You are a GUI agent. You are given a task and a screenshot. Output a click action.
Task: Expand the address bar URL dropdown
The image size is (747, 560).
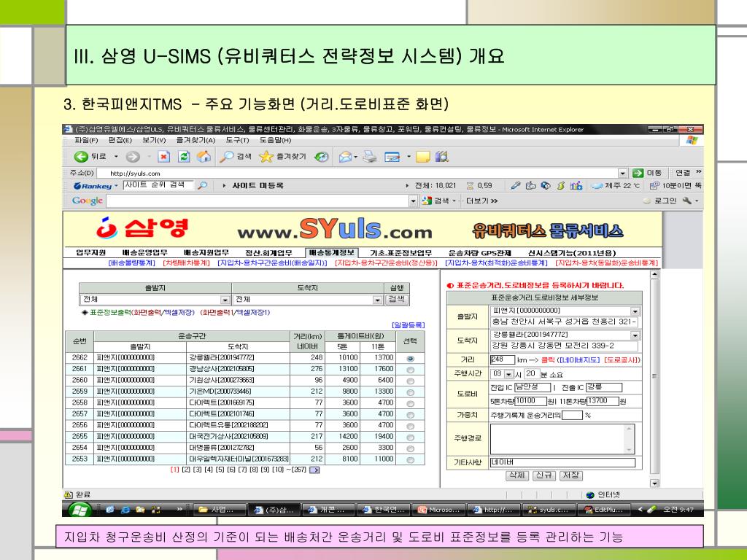pyautogui.click(x=623, y=174)
